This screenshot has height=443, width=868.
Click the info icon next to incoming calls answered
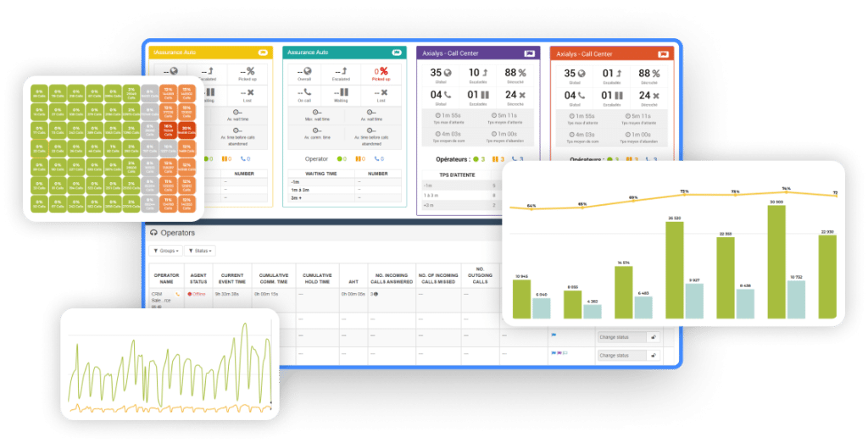click(376, 294)
